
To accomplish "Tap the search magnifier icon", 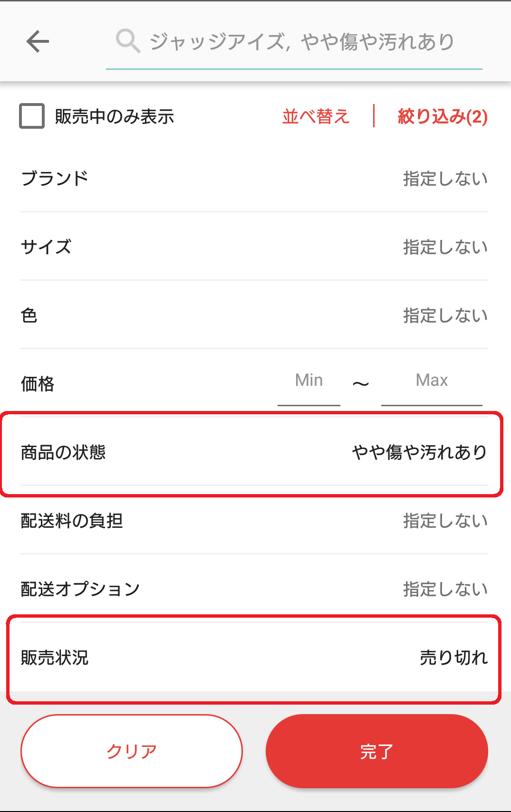I will click(x=127, y=41).
